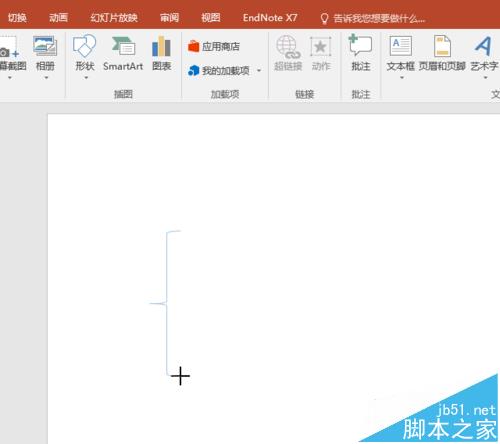This screenshot has height=444, width=500.
Task: Insert a SmartArt graphic
Action: click(x=123, y=53)
